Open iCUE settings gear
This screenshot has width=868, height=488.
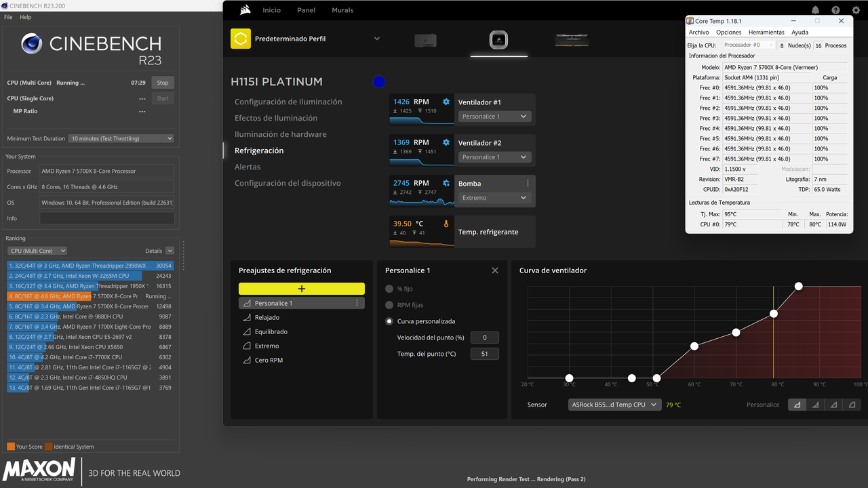pos(856,10)
